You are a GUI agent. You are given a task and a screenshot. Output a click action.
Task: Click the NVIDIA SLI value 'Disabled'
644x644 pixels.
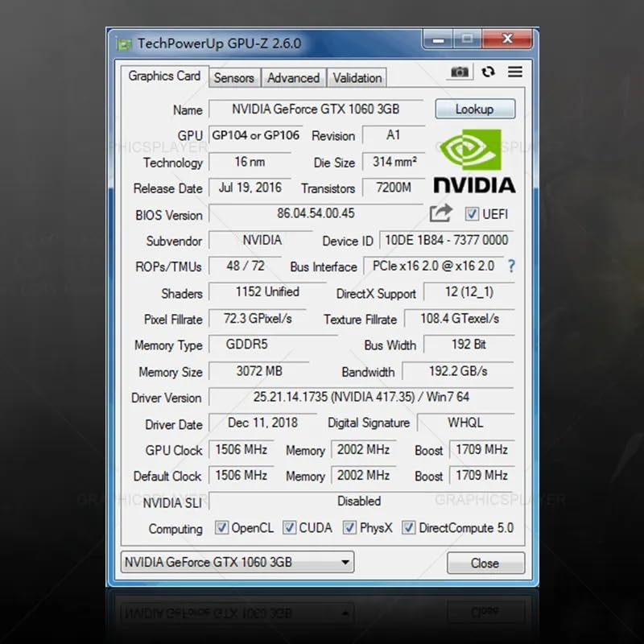pos(361,501)
